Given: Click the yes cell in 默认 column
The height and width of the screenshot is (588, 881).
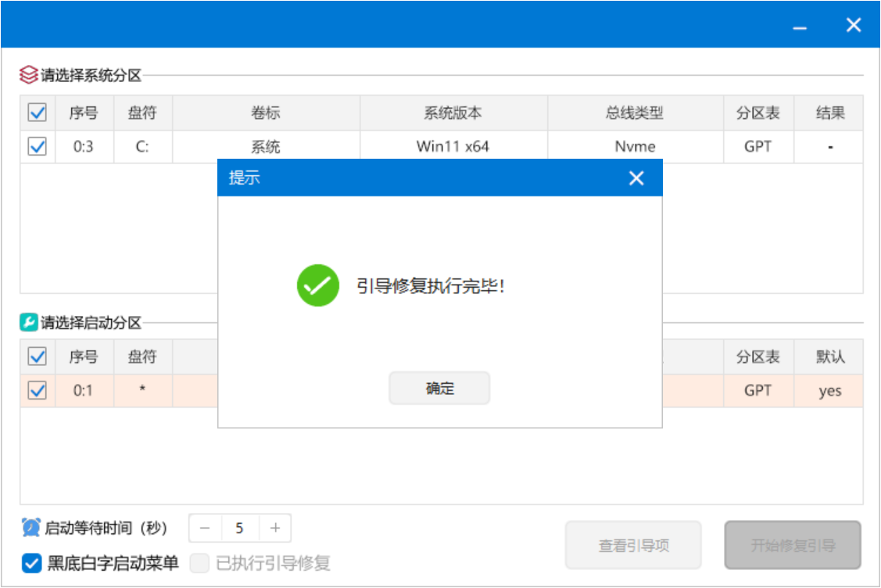Looking at the screenshot, I should (829, 391).
